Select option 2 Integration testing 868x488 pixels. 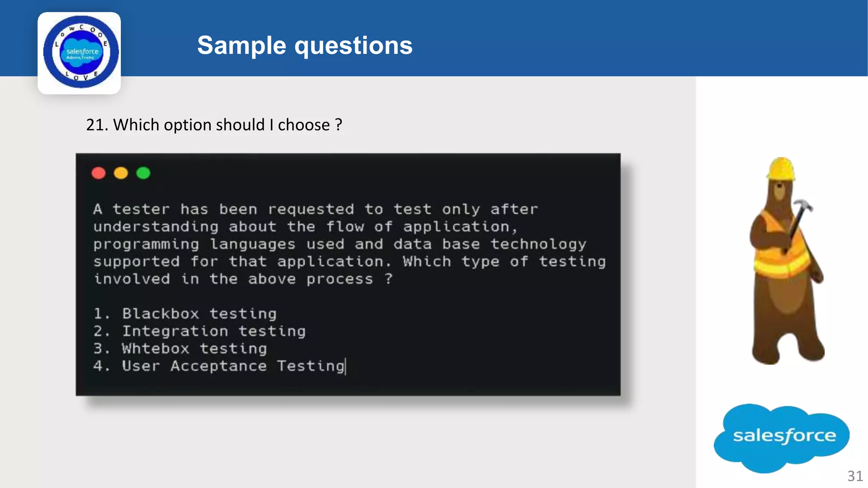tap(200, 331)
